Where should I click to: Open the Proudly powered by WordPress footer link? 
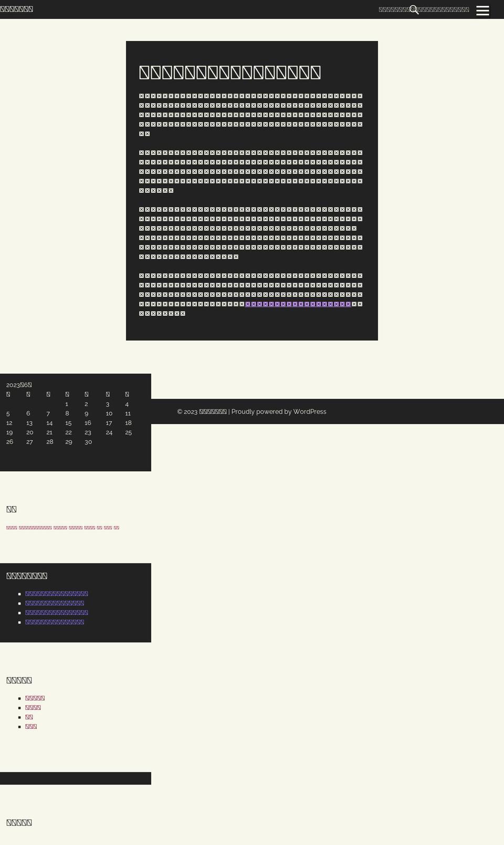click(x=279, y=411)
